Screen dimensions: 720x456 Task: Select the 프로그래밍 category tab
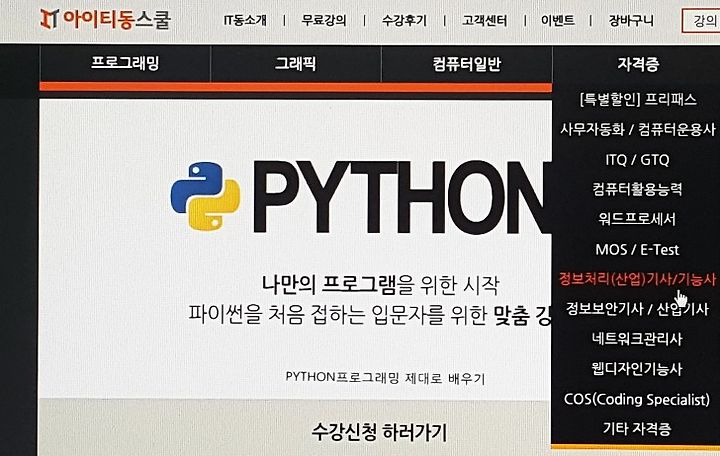tap(125, 63)
